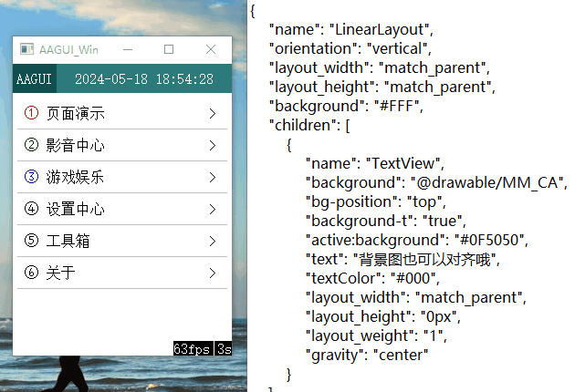Click the circled 6 icon
The height and width of the screenshot is (392, 575).
coord(31,273)
